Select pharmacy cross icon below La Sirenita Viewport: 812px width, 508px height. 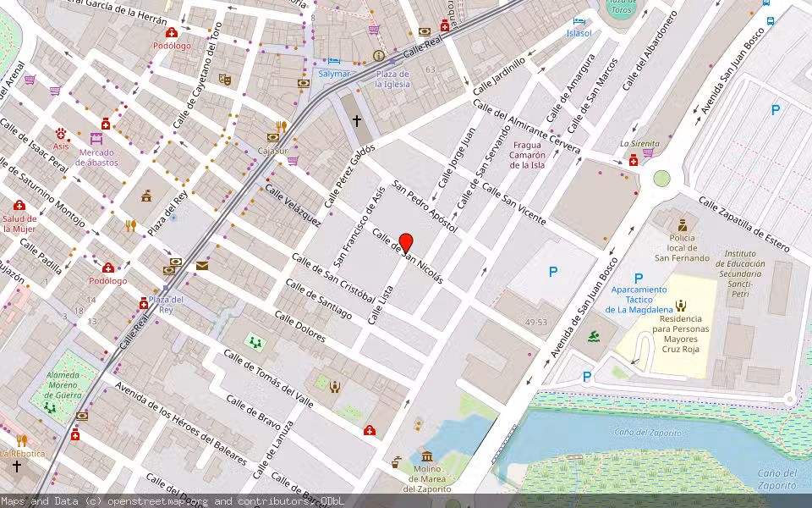pos(634,161)
